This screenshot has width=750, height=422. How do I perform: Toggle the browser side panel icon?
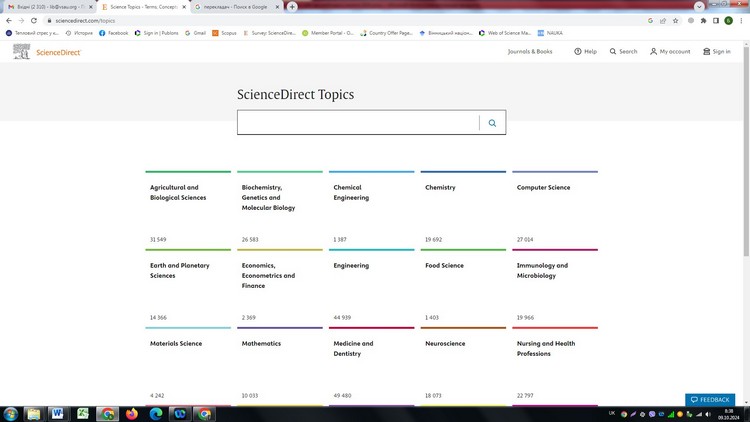point(716,21)
